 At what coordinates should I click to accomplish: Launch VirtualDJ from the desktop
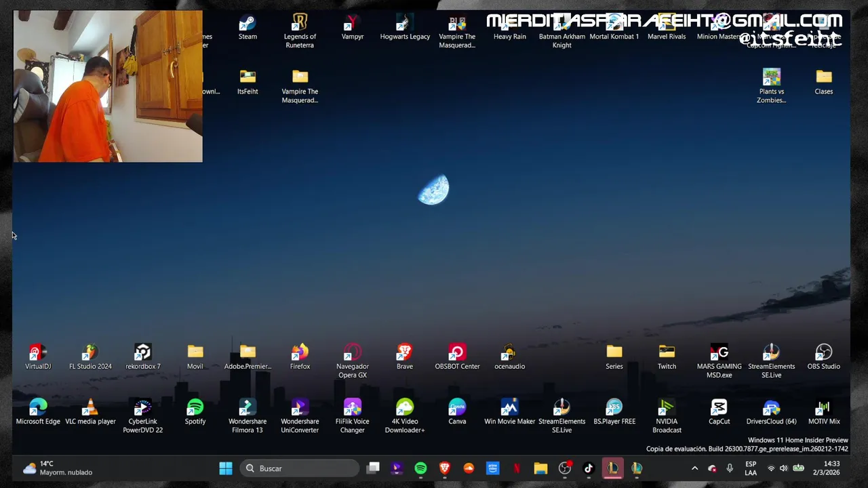coord(38,357)
